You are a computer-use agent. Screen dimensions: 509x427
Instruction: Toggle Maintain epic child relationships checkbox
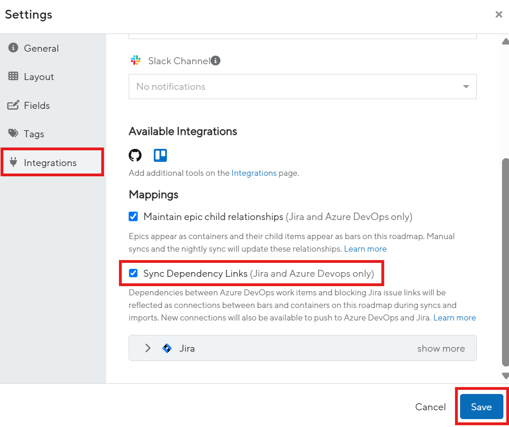tap(133, 217)
